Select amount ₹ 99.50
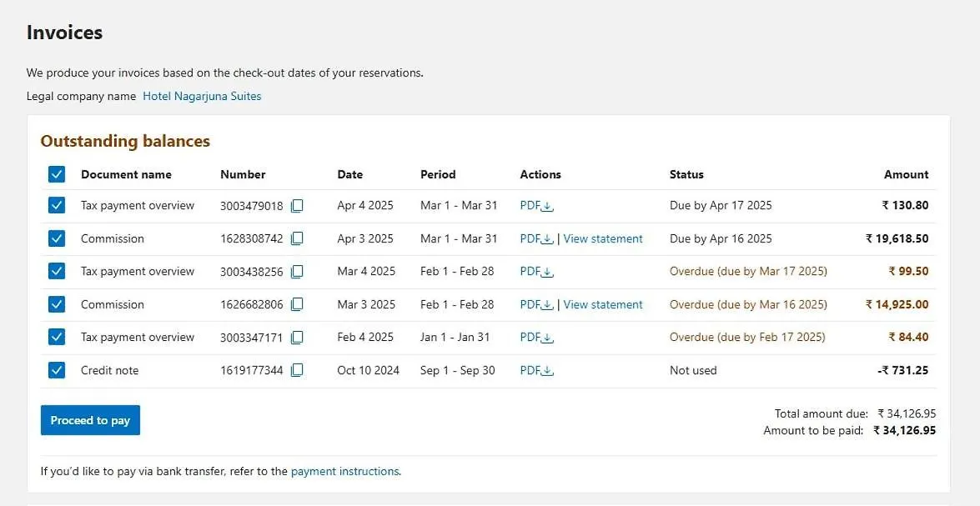Image resolution: width=980 pixels, height=506 pixels. tap(909, 272)
